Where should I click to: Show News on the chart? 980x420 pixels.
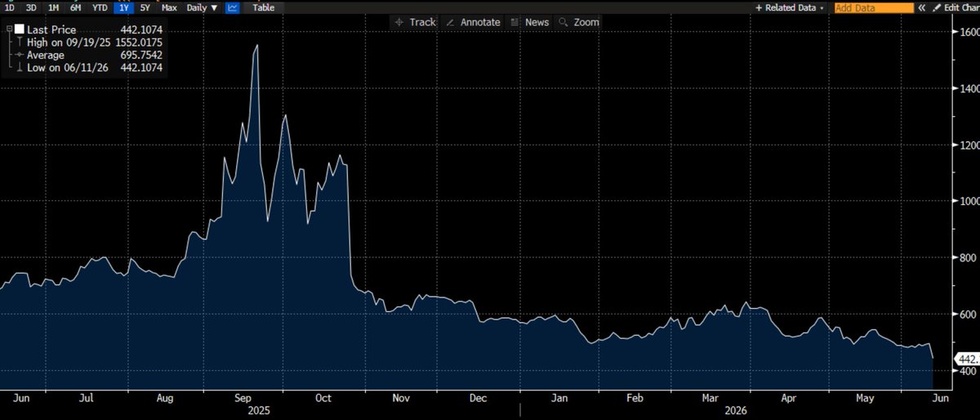point(529,22)
